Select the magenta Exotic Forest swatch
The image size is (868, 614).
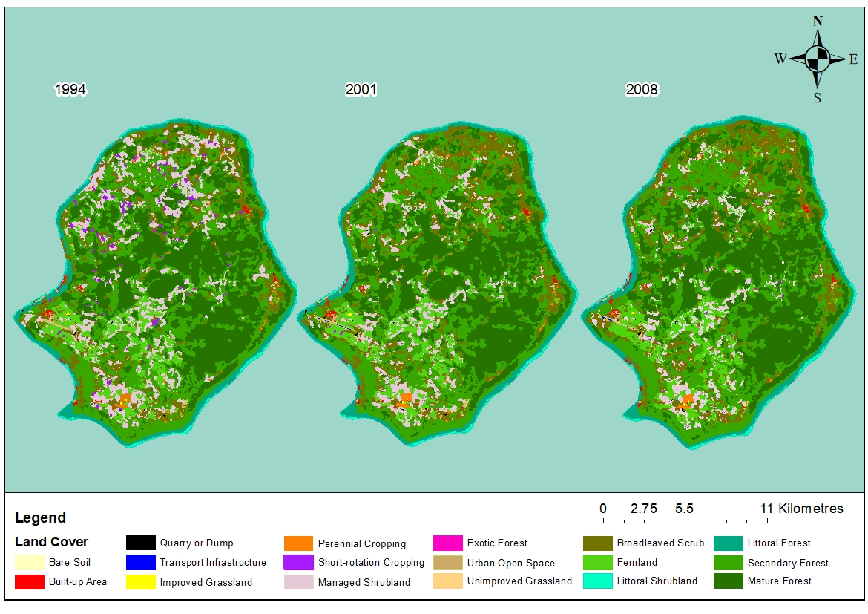tap(448, 543)
